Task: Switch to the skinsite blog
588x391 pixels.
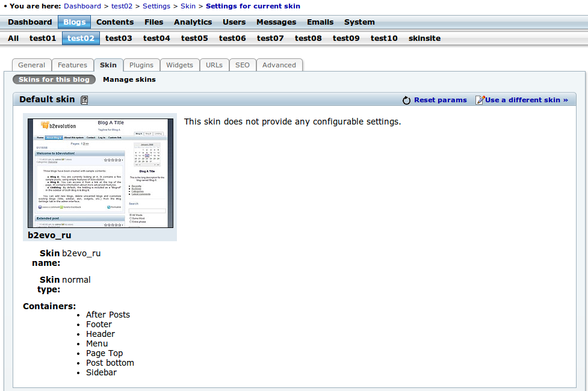Action: [424, 38]
